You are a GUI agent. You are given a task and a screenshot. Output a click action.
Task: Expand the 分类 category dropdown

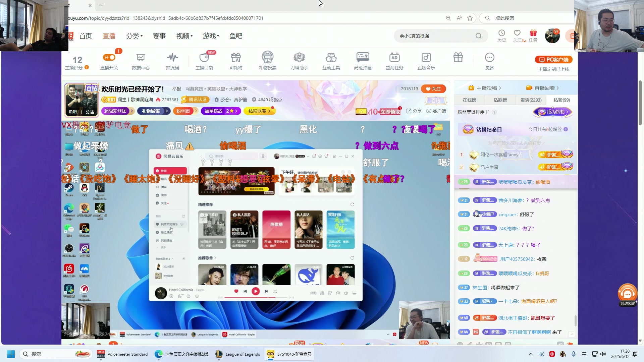pos(134,36)
